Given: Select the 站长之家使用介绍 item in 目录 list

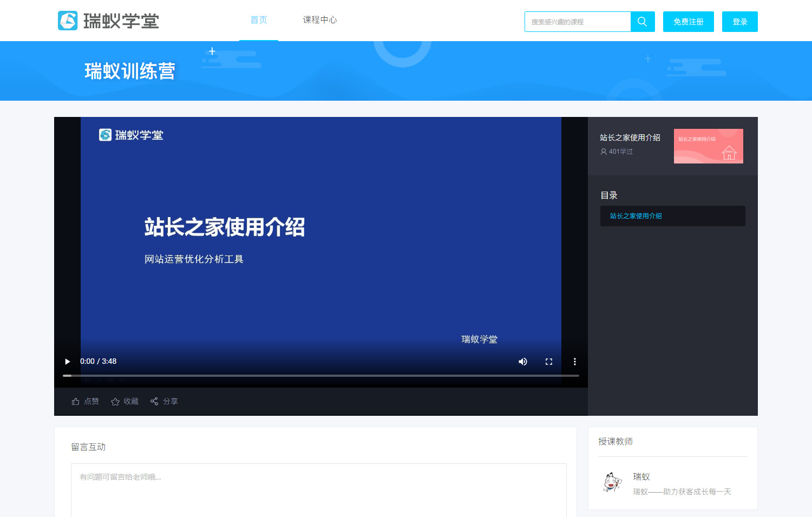Looking at the screenshot, I should click(x=673, y=216).
